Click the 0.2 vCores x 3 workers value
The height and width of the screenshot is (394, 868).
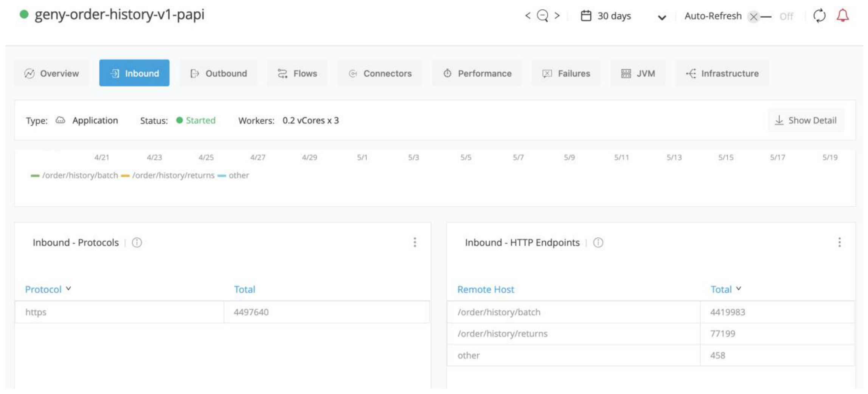311,121
